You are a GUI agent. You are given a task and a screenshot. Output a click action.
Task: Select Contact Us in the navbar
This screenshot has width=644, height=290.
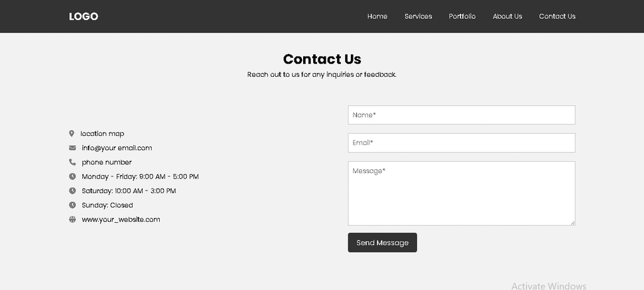pos(557,16)
